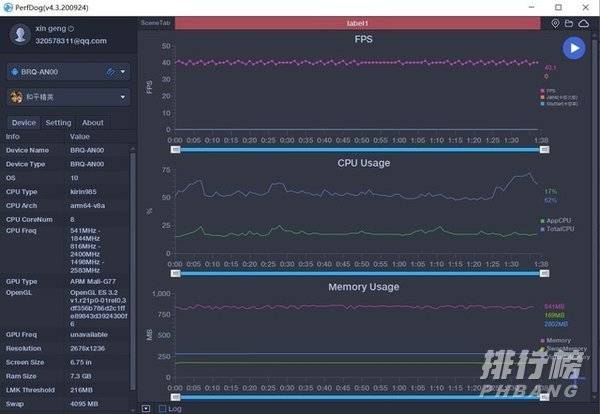Viewport: 600px width, 414px height.
Task: Click the Info column header
Action: click(13, 137)
